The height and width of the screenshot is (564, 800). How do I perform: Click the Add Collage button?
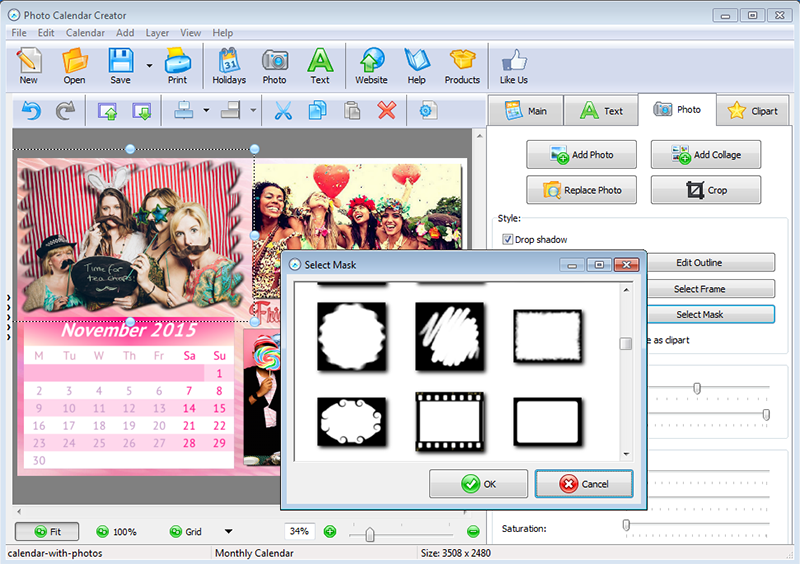(x=706, y=155)
